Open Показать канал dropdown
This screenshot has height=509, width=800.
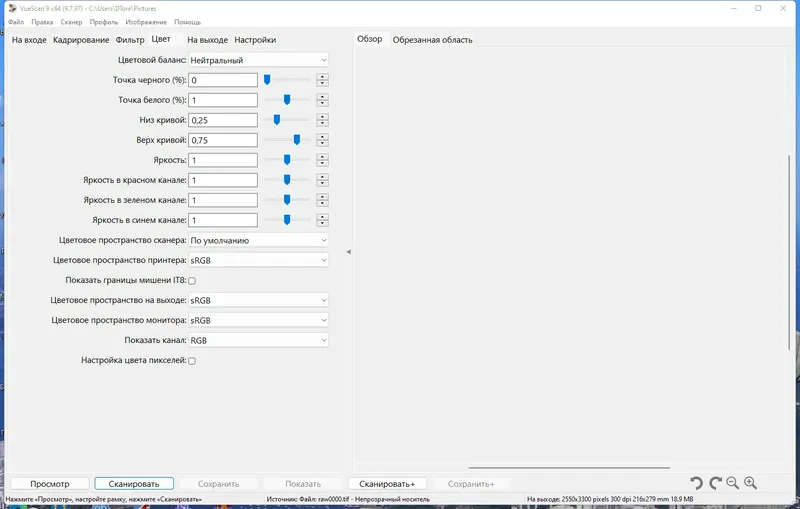point(258,340)
